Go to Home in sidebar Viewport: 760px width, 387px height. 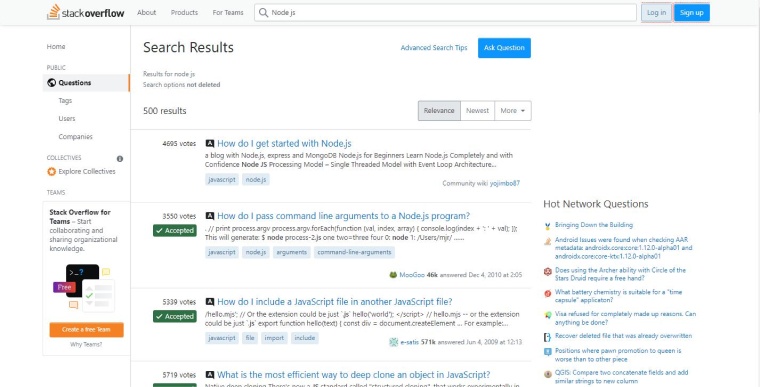56,47
